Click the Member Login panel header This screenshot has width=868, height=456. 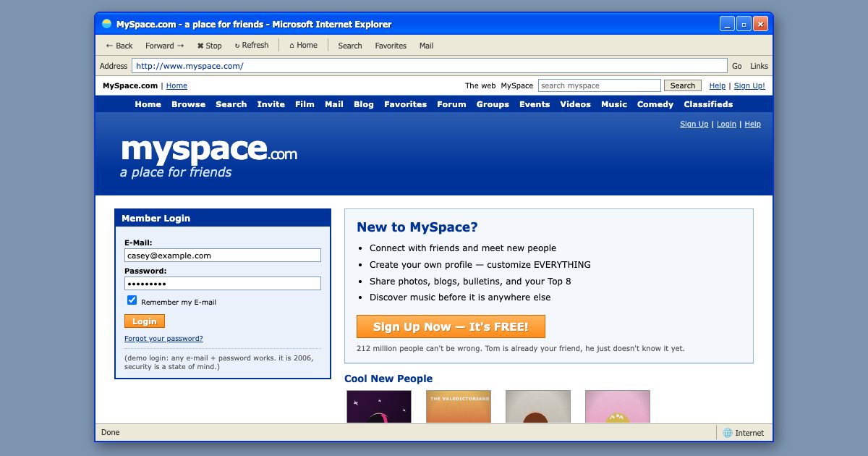click(223, 218)
